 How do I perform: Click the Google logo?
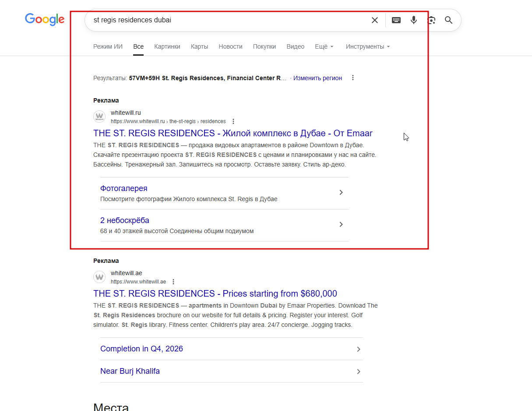coord(45,19)
